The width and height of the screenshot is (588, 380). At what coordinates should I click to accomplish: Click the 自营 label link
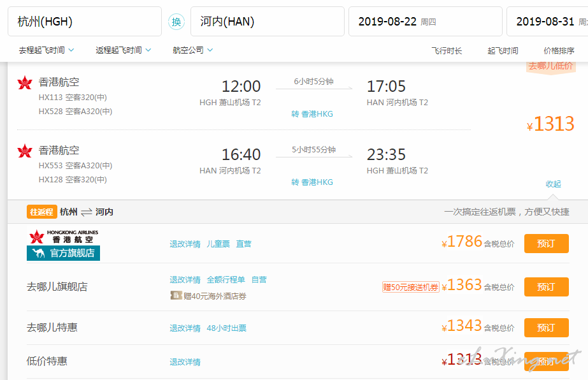[259, 280]
